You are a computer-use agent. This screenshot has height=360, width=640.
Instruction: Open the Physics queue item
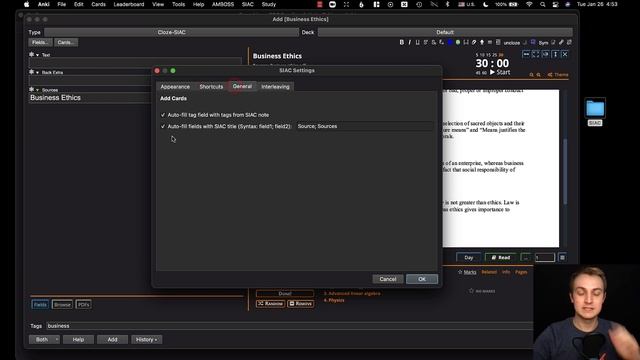click(334, 300)
